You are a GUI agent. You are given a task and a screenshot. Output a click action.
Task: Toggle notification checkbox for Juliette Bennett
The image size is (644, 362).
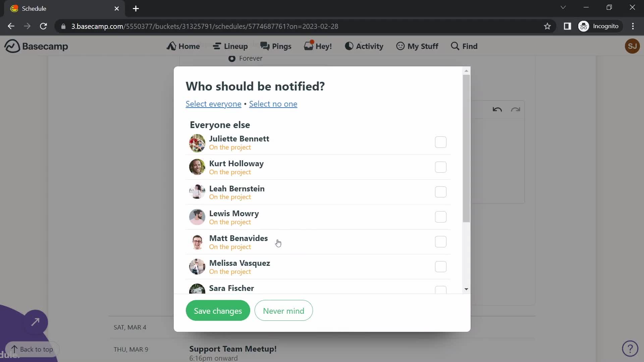[x=440, y=142]
